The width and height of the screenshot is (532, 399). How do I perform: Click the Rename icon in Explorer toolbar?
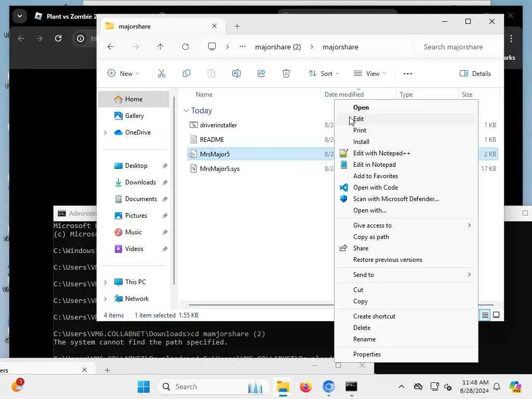236,73
